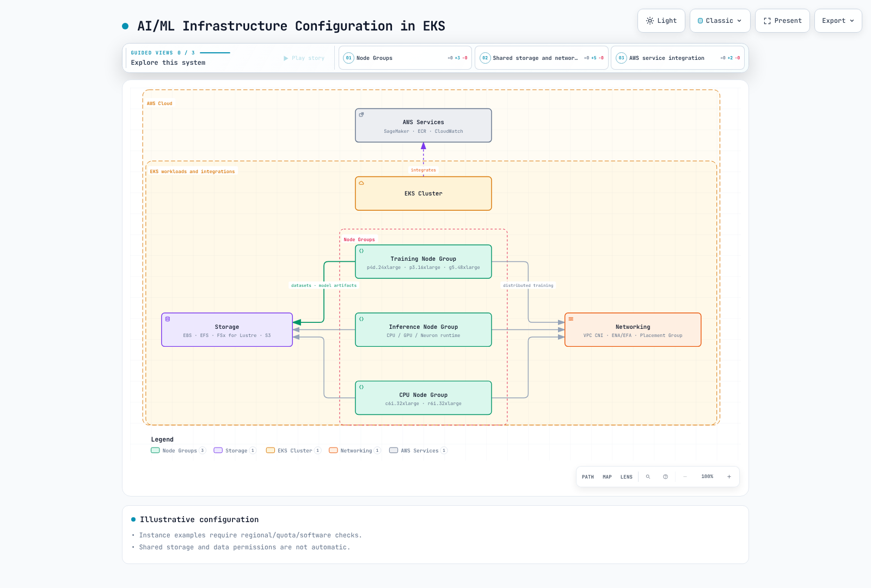Select guided view 03 AWS service integration
Viewport: 871px width, 588px height.
coord(678,58)
